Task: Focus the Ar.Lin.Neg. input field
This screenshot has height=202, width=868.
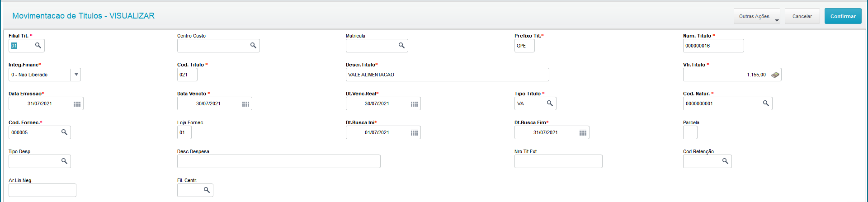Action: (x=42, y=190)
